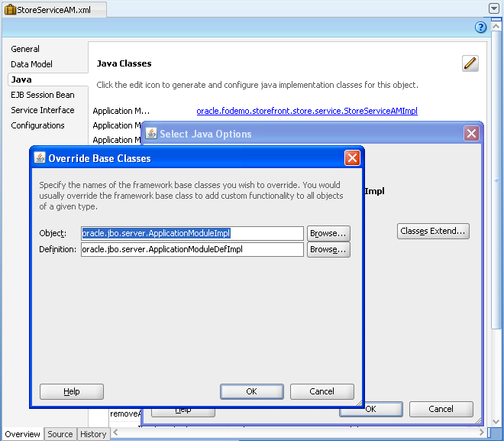Screen dimensions: 504x441
Task: Close the Select Java Options dialog
Action: (x=471, y=133)
